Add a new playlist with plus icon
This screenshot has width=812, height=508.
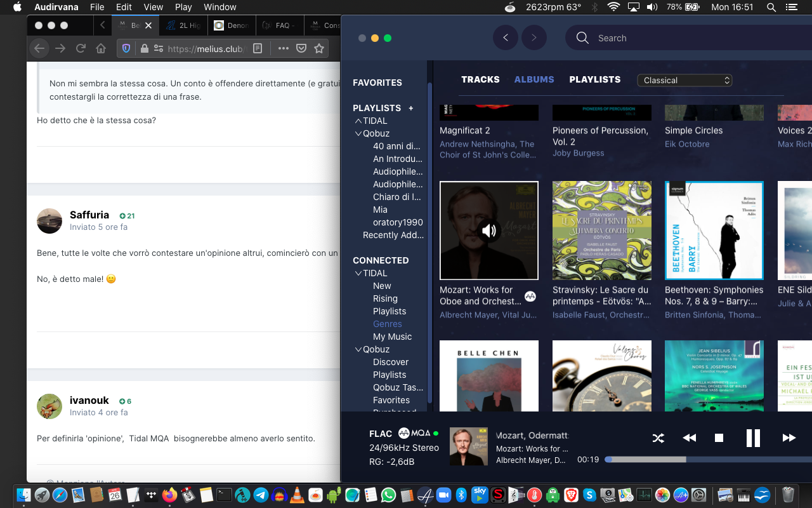411,108
